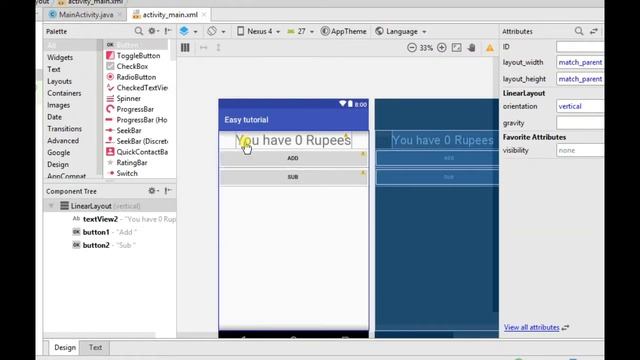Open layout_height match_parent dropdown
This screenshot has width=640, height=360.
point(580,79)
